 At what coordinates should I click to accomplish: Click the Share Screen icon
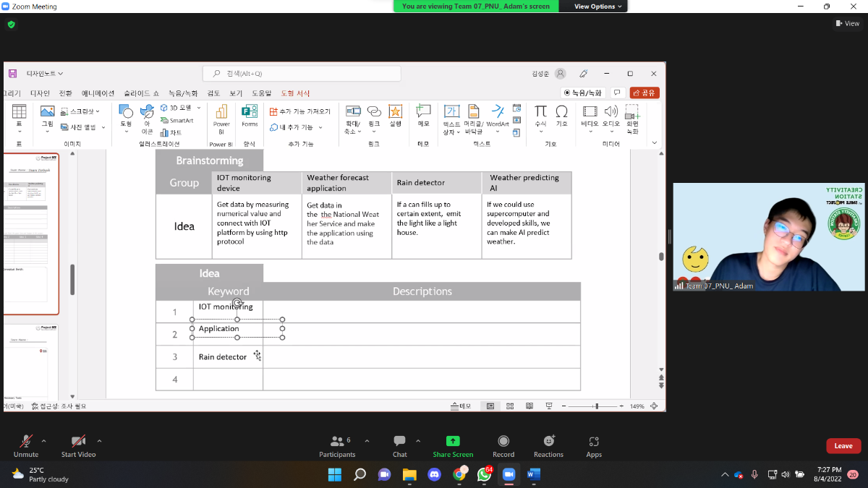pos(453,442)
